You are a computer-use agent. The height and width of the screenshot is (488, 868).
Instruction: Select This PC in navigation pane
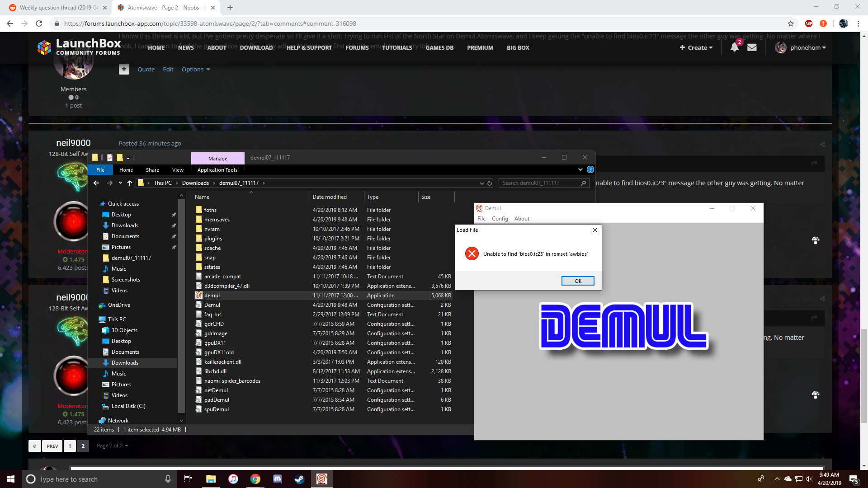[117, 319]
